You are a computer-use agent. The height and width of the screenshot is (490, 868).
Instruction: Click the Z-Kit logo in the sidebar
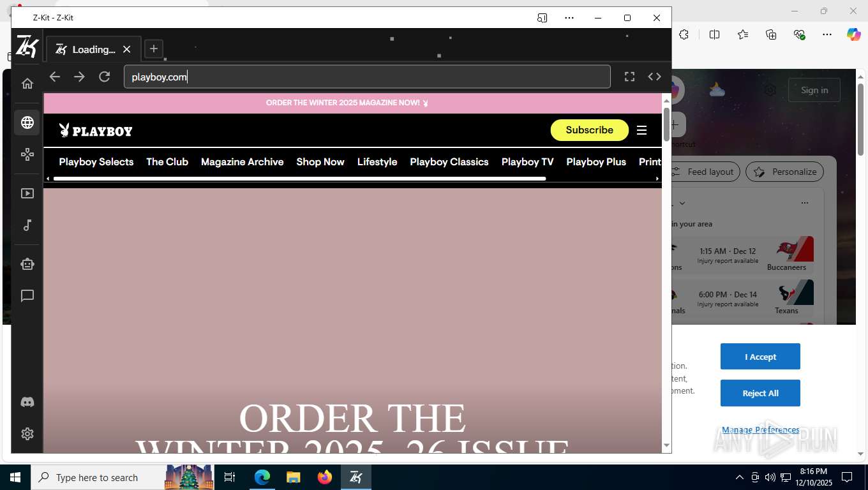pyautogui.click(x=27, y=47)
